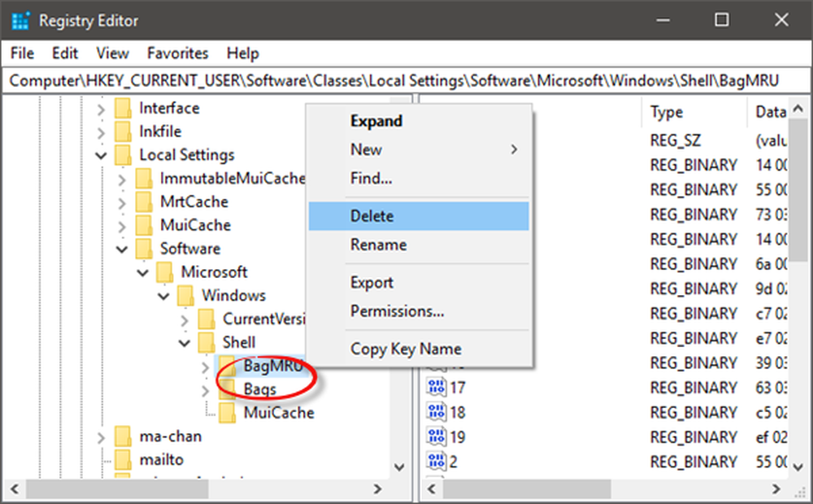Click the Registry Editor app icon in title bar

pyautogui.click(x=21, y=21)
